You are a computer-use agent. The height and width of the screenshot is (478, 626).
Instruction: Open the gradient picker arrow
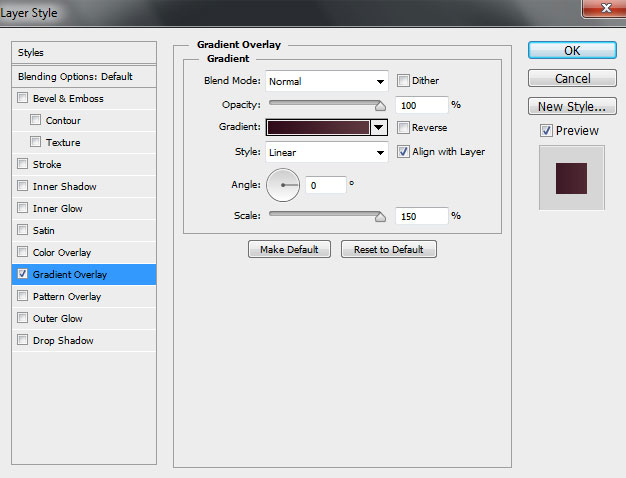point(379,127)
